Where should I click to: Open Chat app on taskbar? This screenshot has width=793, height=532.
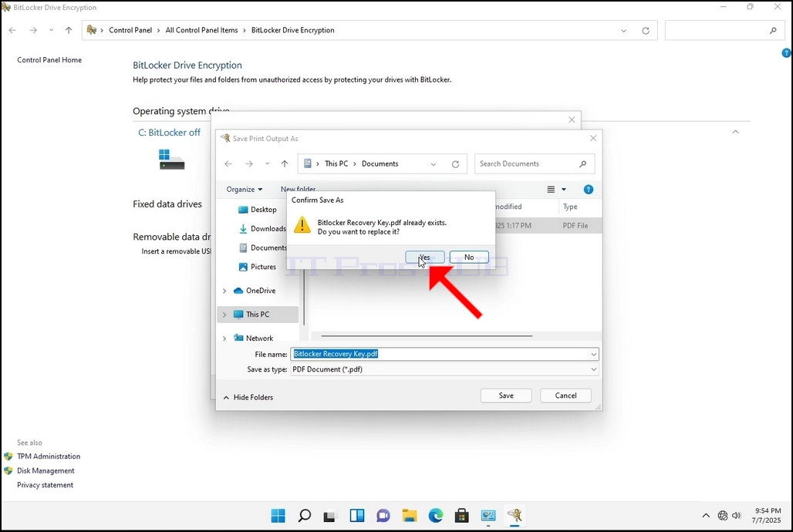click(x=383, y=515)
